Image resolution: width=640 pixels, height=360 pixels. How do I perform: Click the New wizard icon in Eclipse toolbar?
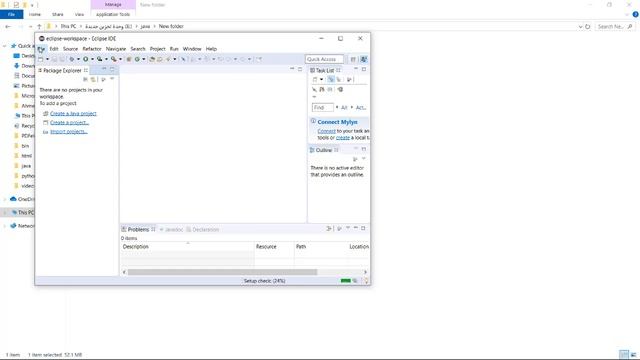pos(40,59)
